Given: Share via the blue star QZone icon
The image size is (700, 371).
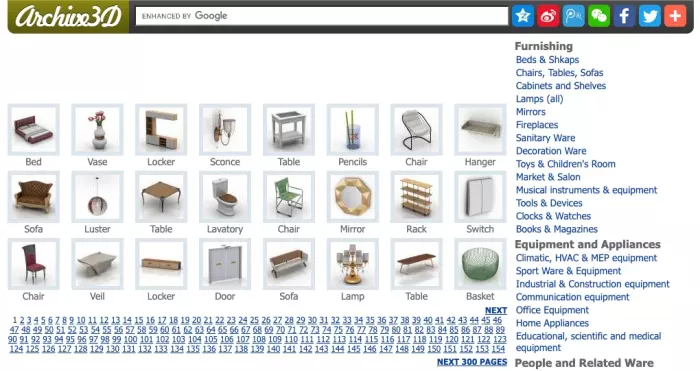Looking at the screenshot, I should pyautogui.click(x=523, y=16).
